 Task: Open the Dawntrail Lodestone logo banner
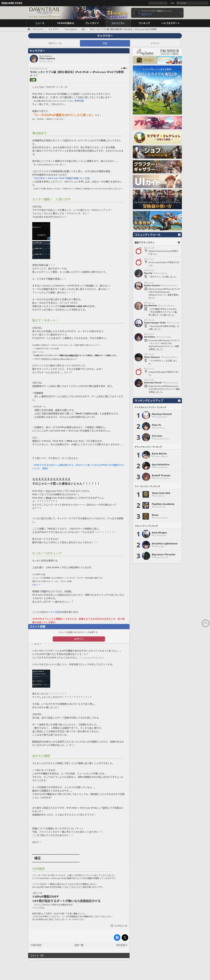pos(45,13)
